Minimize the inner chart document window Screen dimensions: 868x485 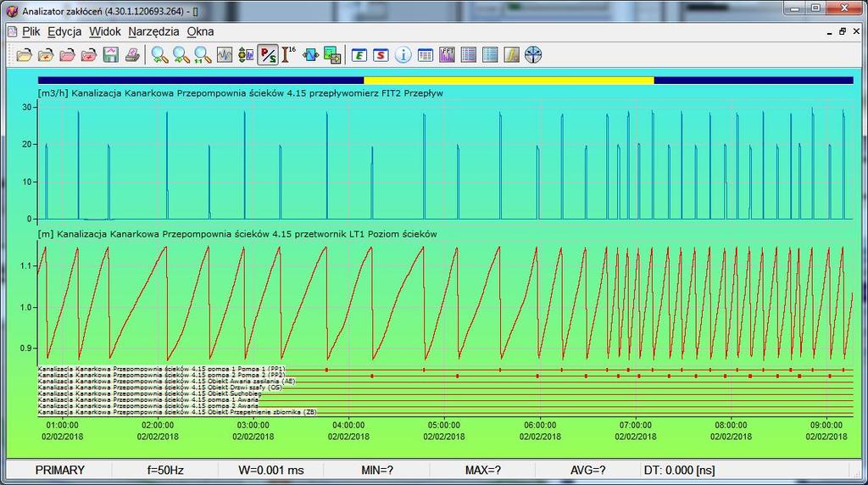tap(829, 32)
